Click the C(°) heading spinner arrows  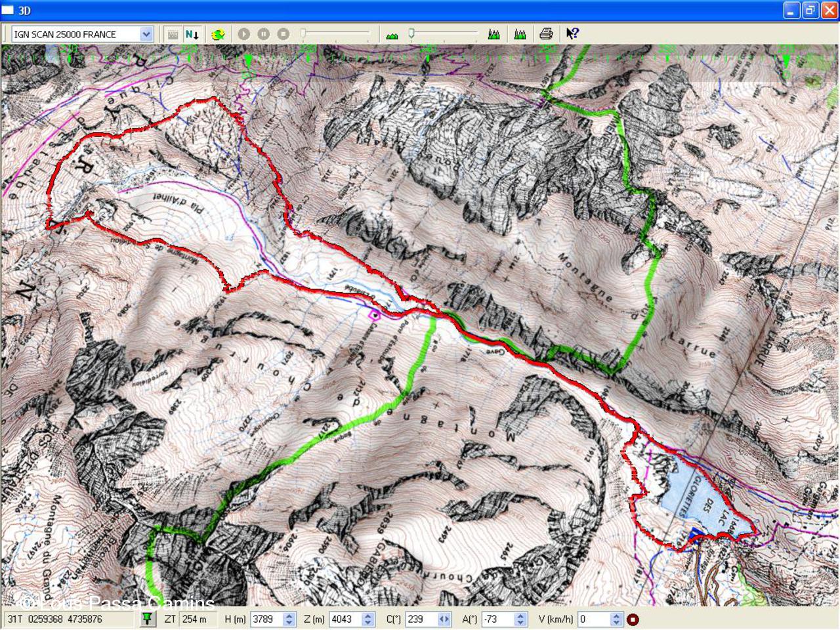point(444,619)
